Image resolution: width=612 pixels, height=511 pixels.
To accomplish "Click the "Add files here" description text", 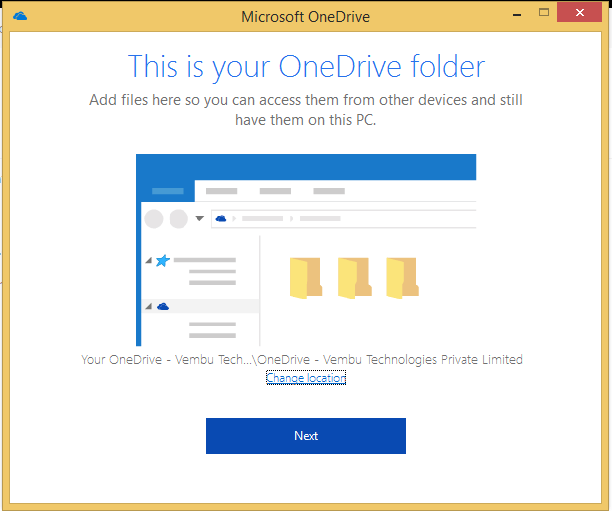I will pos(306,110).
